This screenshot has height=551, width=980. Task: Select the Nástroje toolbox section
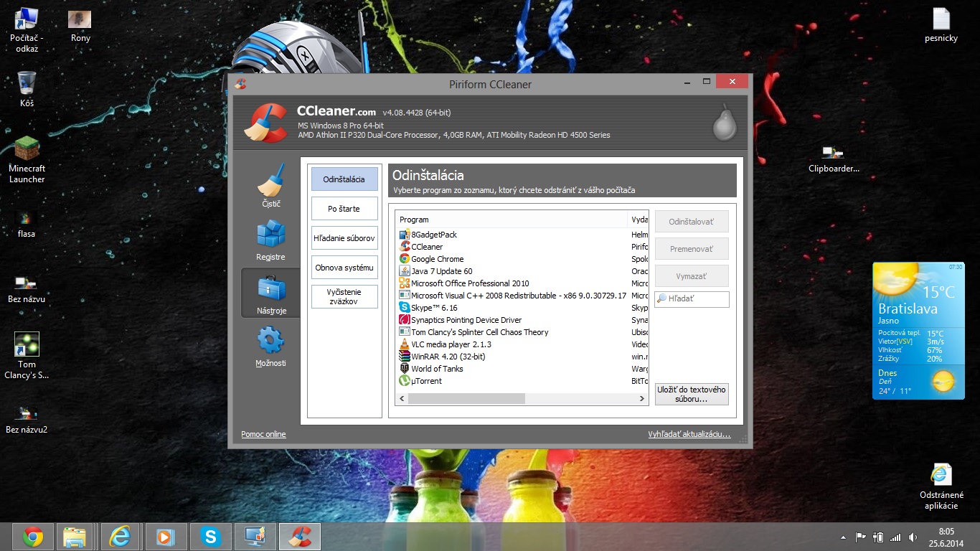[270, 292]
